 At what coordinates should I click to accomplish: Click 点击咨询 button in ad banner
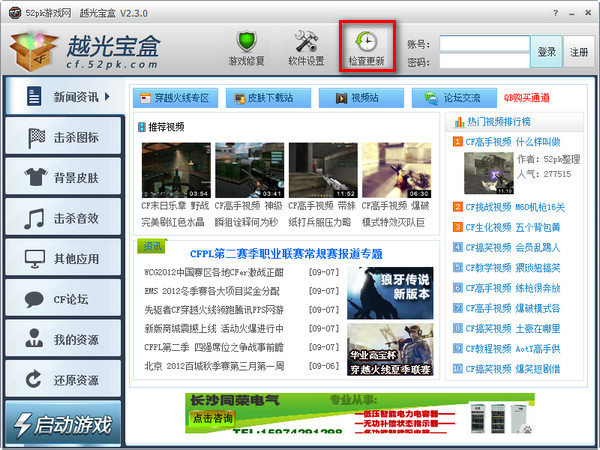(x=212, y=419)
